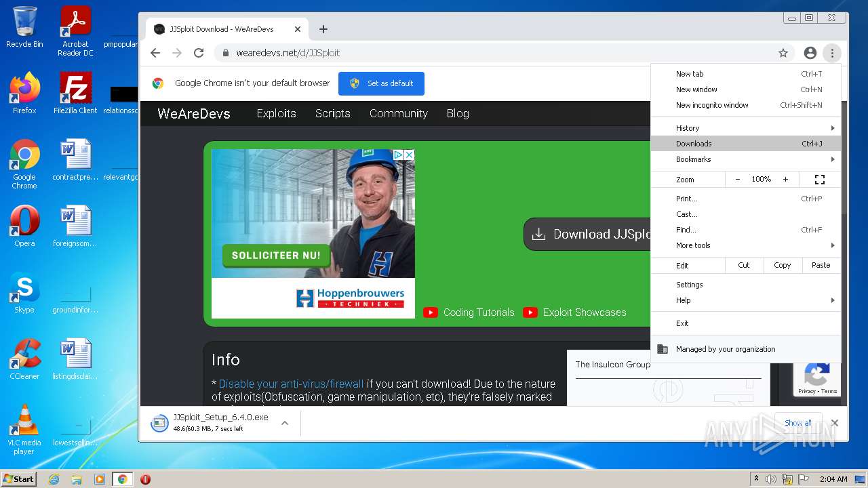Open the foreignsom Word document icon
The height and width of the screenshot is (488, 868).
click(75, 226)
